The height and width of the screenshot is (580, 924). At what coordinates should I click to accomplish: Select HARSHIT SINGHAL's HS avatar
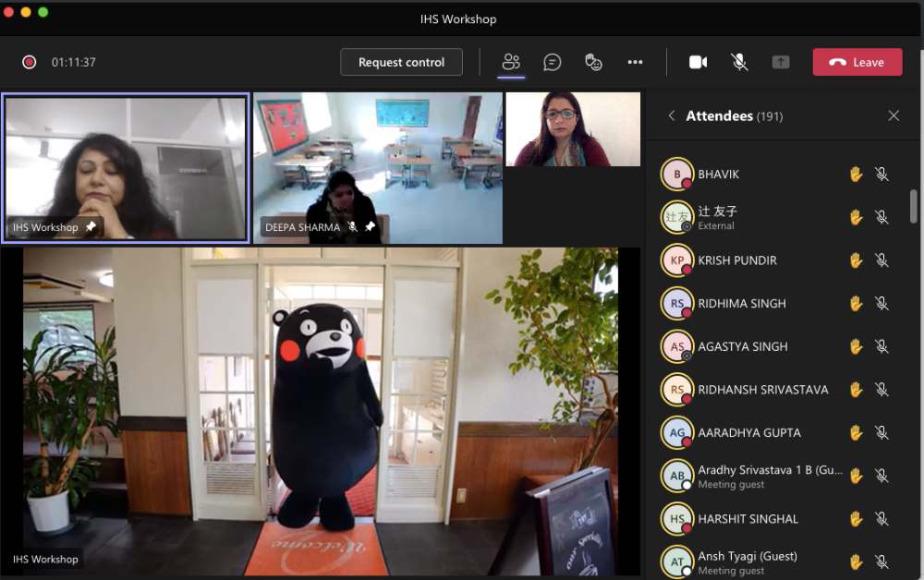677,519
